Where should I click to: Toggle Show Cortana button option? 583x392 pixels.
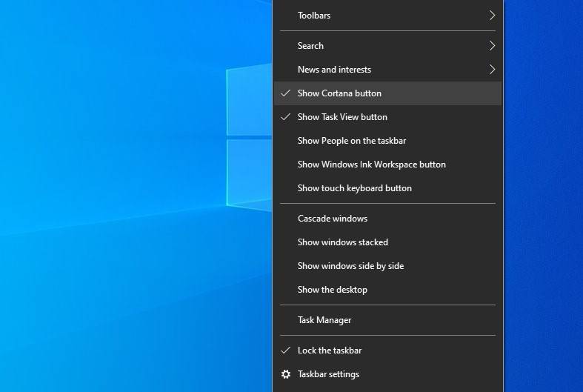click(x=387, y=93)
